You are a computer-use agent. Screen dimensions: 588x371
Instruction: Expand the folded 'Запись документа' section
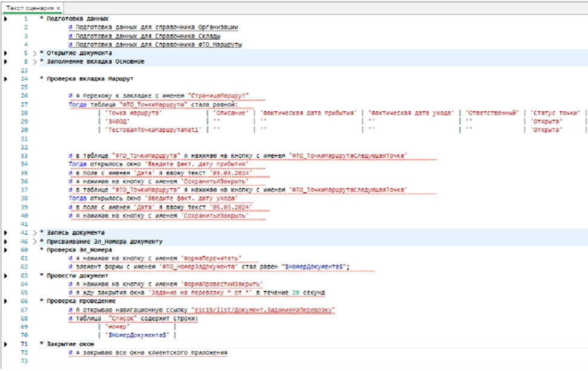[x=34, y=232]
